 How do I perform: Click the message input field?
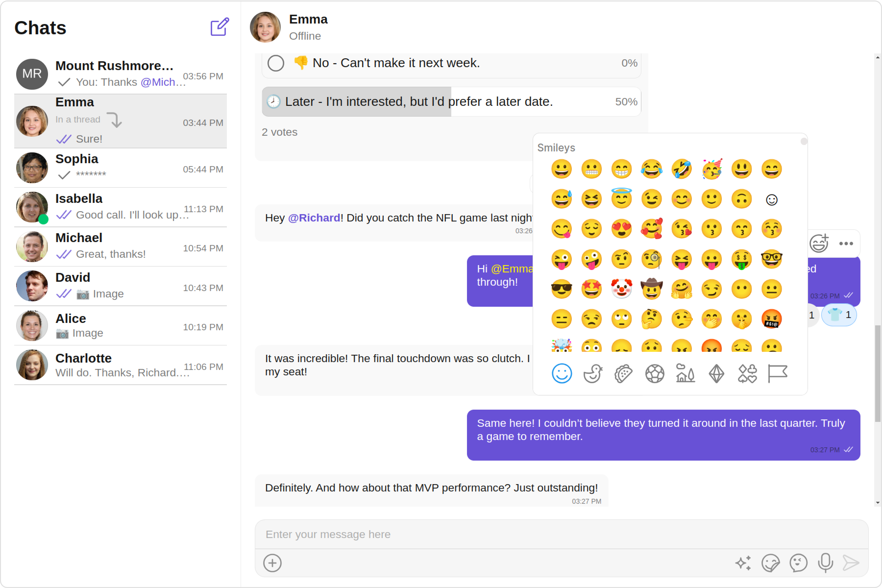click(x=561, y=534)
